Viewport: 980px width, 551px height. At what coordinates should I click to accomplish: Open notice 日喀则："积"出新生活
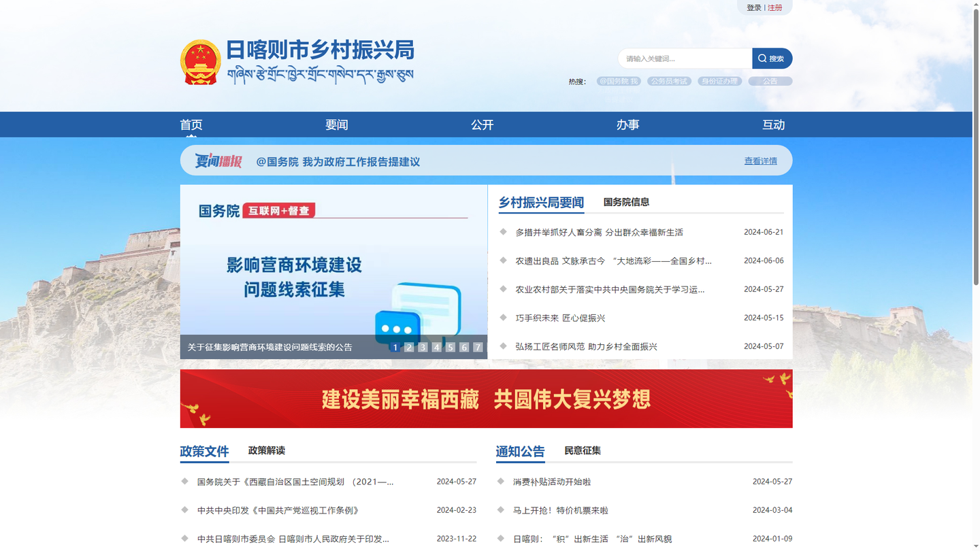click(x=592, y=539)
